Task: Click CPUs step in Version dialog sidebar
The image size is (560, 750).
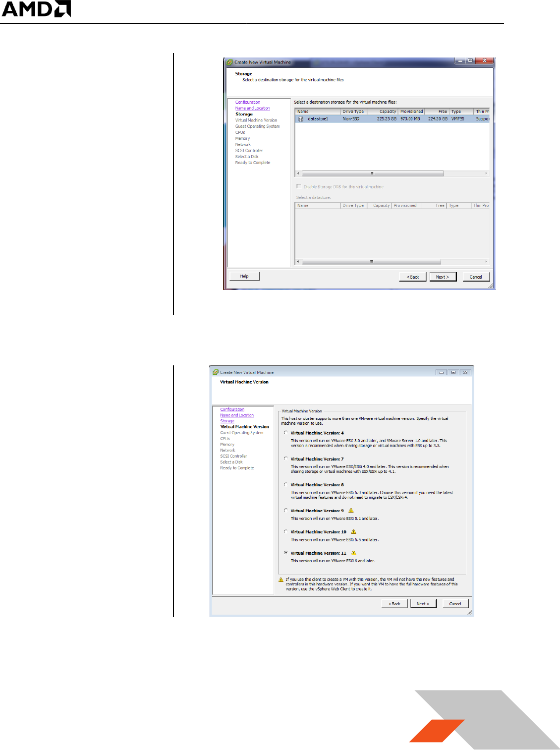Action: coord(225,439)
